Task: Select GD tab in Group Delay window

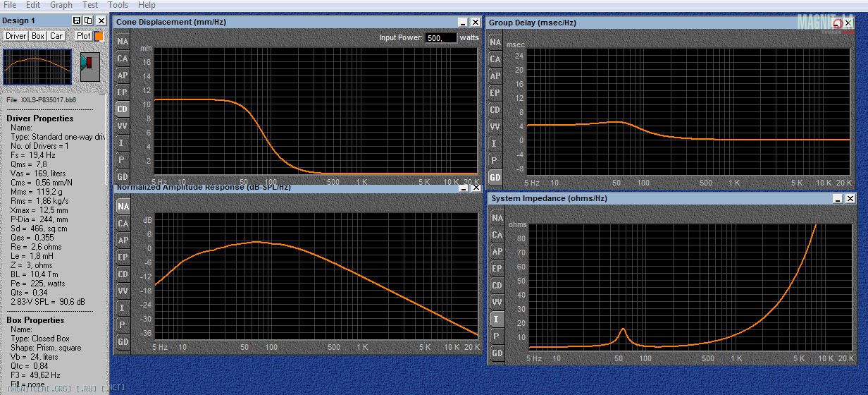Action: coord(495,178)
